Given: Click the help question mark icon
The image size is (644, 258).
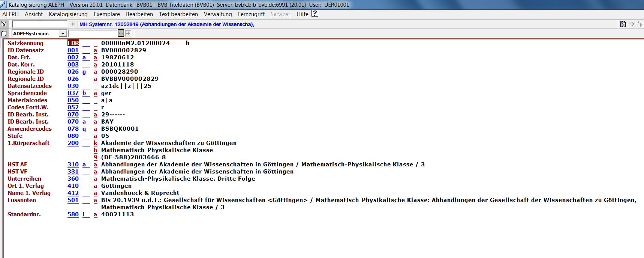Looking at the screenshot, I should [x=315, y=14].
